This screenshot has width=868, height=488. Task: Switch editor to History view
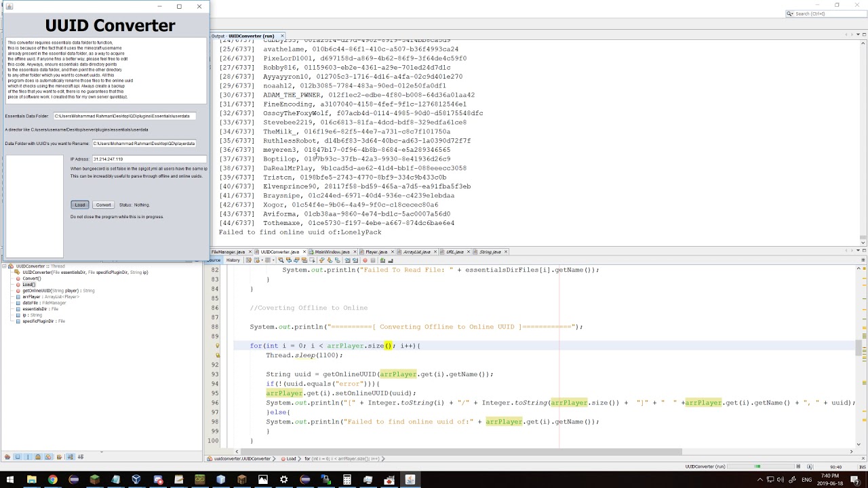click(233, 260)
